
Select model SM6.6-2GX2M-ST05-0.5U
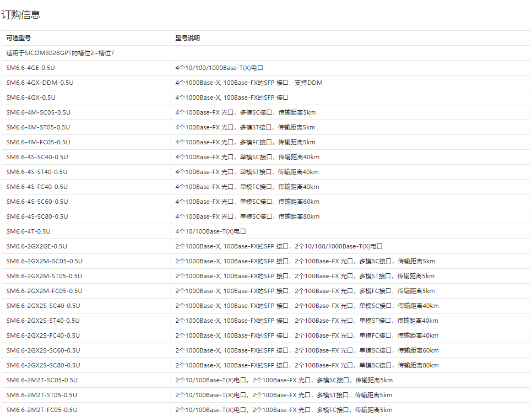pos(44,277)
